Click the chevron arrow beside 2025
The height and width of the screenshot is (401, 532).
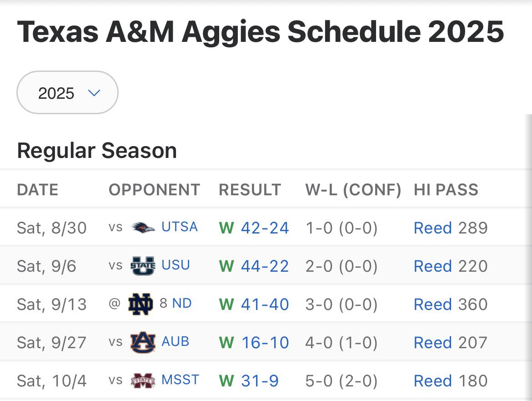[x=94, y=93]
